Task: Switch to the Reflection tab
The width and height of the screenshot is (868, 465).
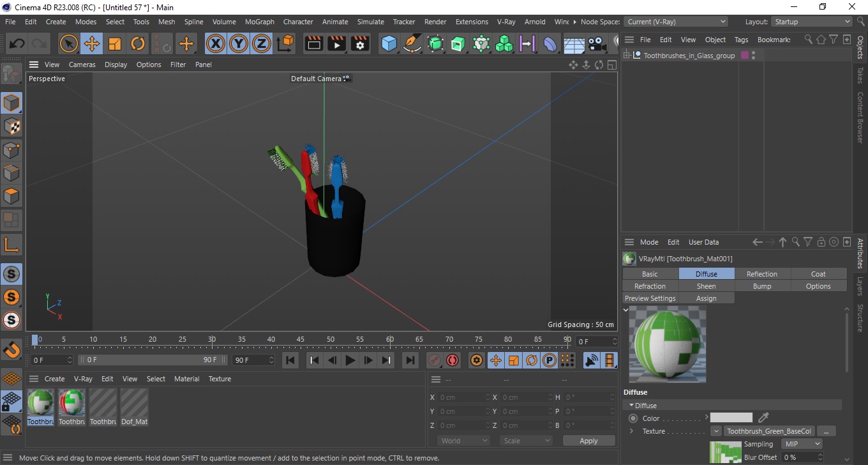Action: point(762,274)
